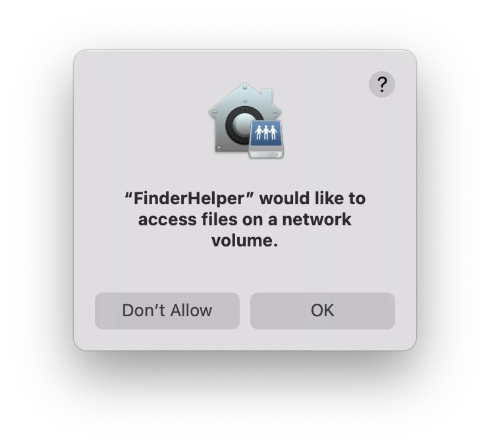Viewport: 490px width, 448px height.
Task: Approve network volume access with OK
Action: (x=323, y=311)
